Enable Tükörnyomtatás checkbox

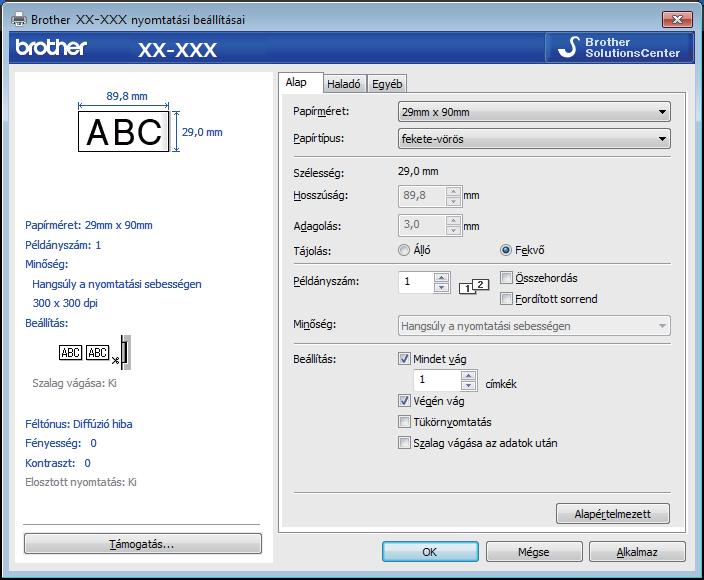(404, 422)
